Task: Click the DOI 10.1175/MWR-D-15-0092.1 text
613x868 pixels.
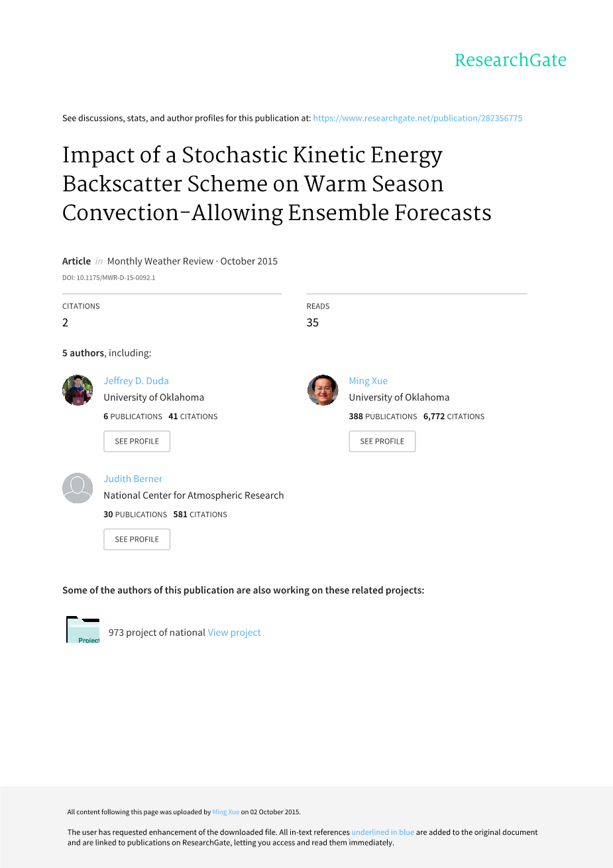Action: point(109,278)
